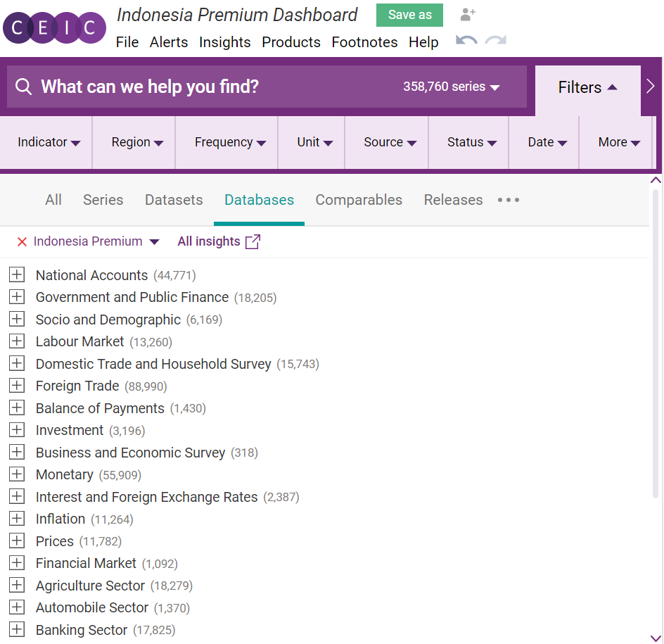Click the search box to find series
Screen dimensions: 664x644
click(x=267, y=87)
